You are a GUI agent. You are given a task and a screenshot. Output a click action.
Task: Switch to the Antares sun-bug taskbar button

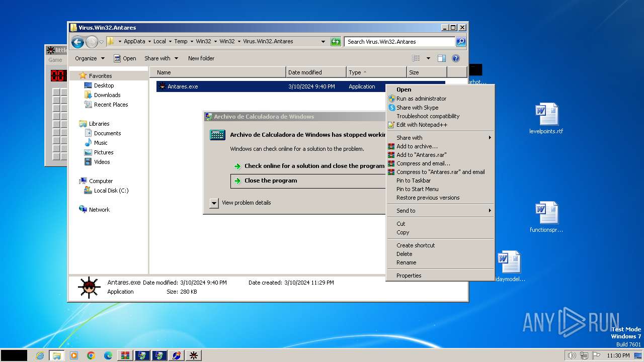tap(193, 355)
